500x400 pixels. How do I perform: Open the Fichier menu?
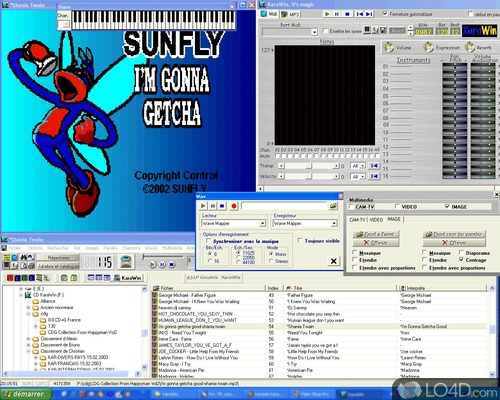click(x=15, y=248)
